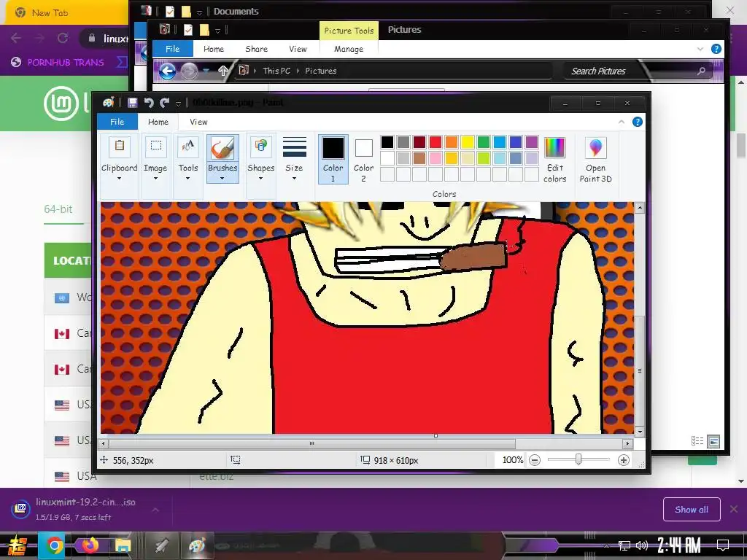
Task: Select the Brushes tool icon
Action: point(222,147)
